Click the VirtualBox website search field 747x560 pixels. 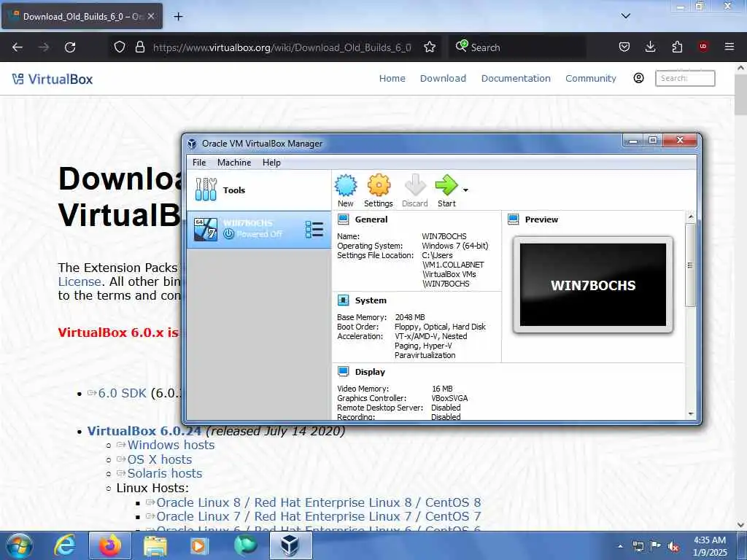click(x=685, y=78)
